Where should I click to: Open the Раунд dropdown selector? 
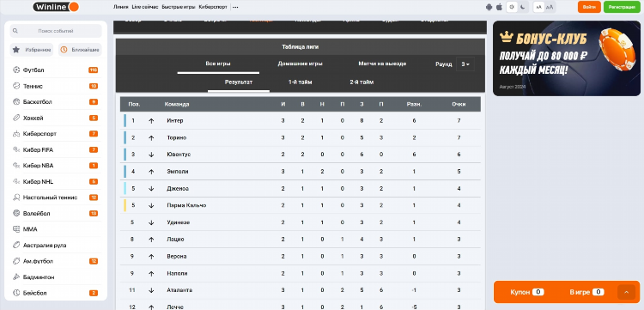click(465, 64)
